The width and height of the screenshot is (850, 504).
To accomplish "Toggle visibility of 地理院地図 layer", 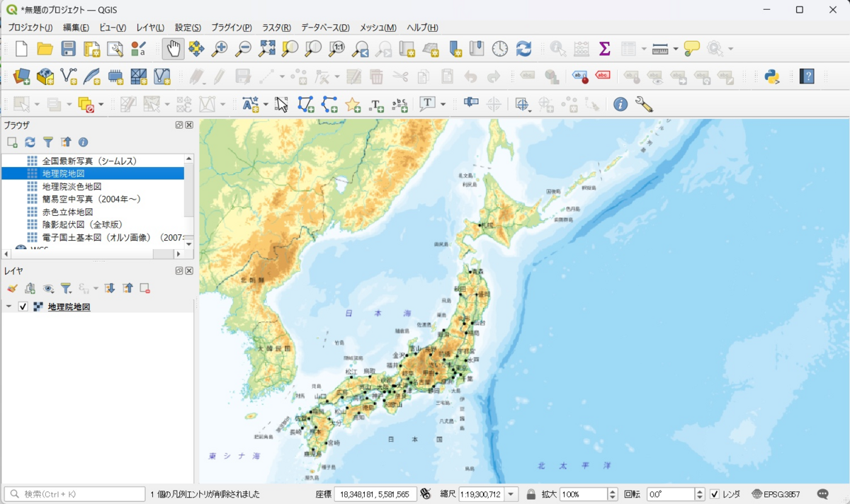I will coord(23,307).
